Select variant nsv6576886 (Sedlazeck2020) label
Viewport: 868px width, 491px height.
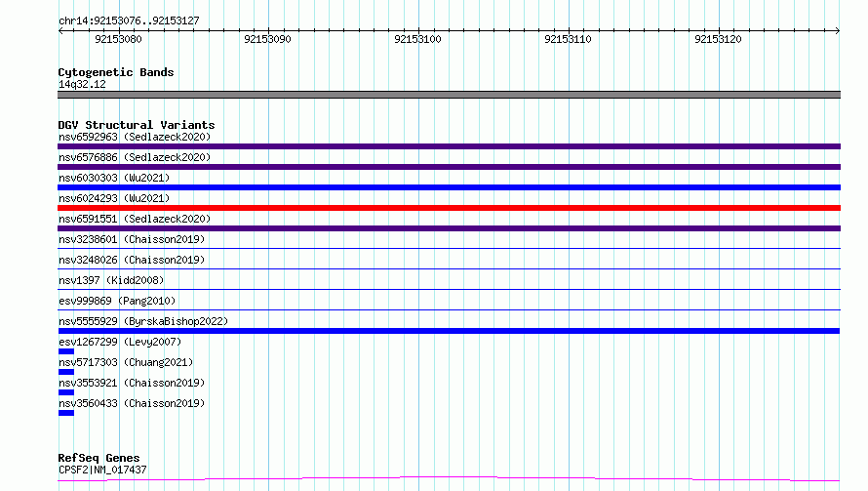pos(135,157)
